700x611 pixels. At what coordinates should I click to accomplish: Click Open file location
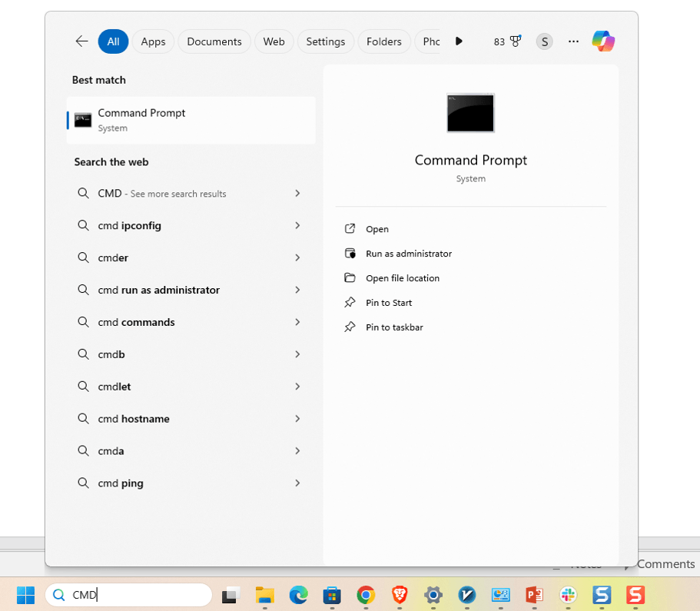click(x=402, y=278)
